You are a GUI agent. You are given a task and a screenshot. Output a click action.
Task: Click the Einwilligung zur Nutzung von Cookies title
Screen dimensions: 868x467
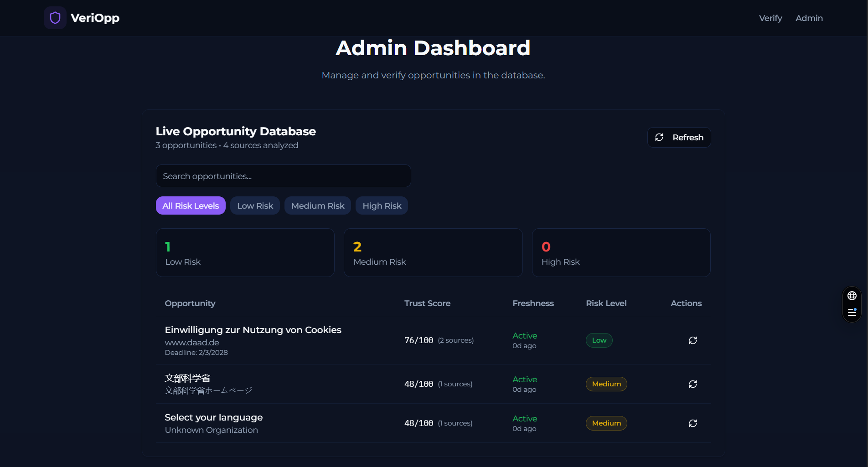pos(253,330)
